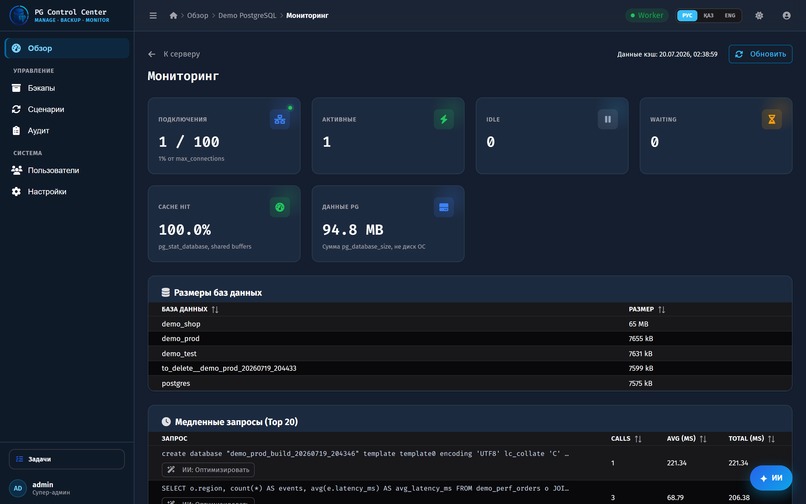Click the Данные PG storage icon
The height and width of the screenshot is (504, 806).
[x=444, y=207]
